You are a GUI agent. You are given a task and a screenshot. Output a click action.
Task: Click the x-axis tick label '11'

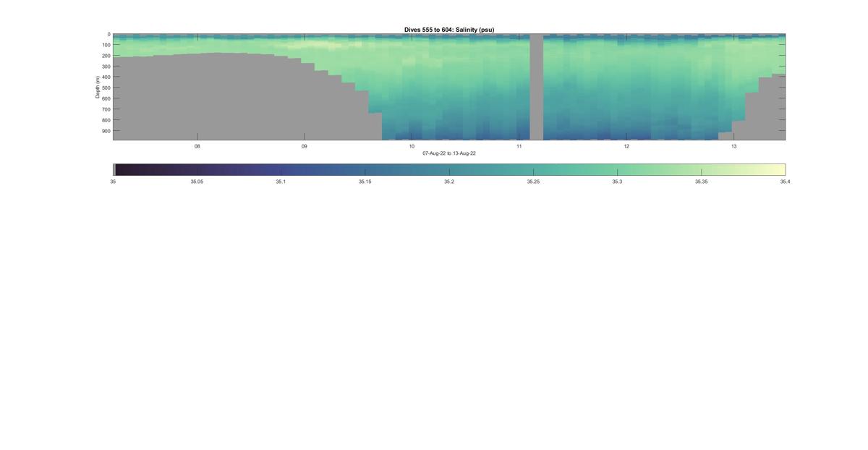pyautogui.click(x=519, y=146)
